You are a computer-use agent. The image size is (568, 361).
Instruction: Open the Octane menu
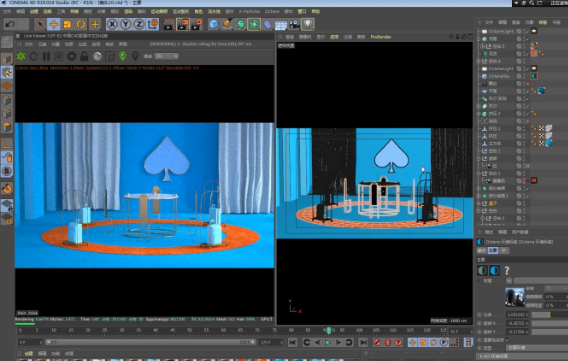pos(272,12)
